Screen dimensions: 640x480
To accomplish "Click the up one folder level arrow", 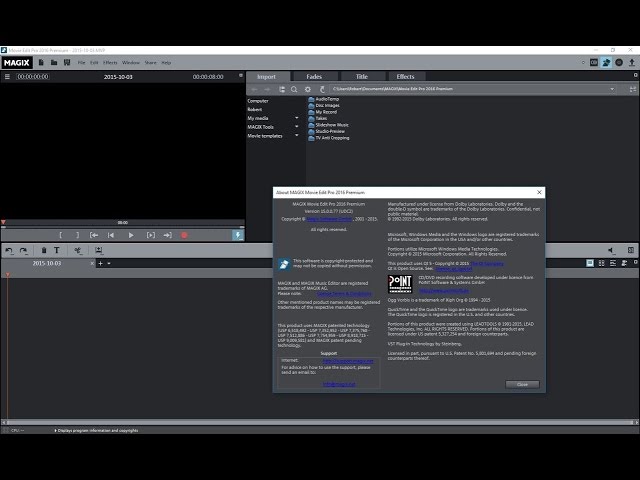I will click(x=322, y=89).
